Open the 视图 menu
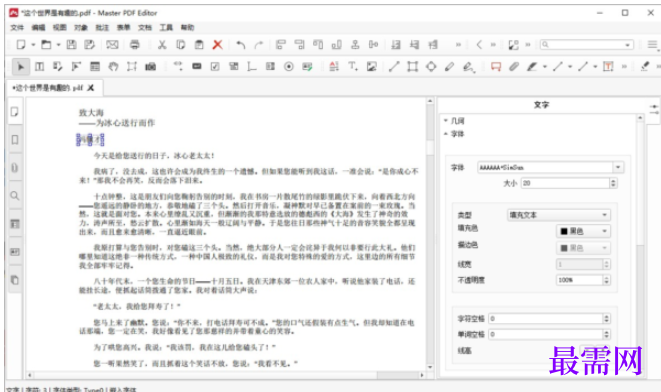661x392 pixels. tap(59, 27)
